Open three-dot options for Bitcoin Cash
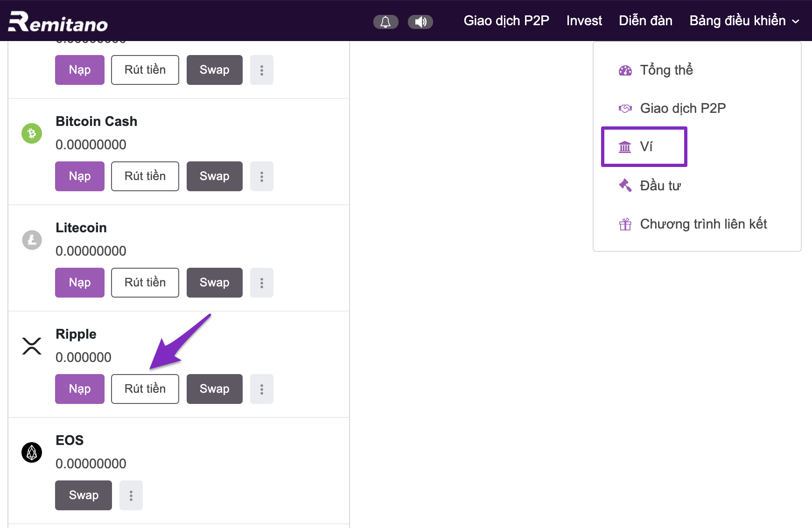Screen dimensions: 812x528 point(262,176)
